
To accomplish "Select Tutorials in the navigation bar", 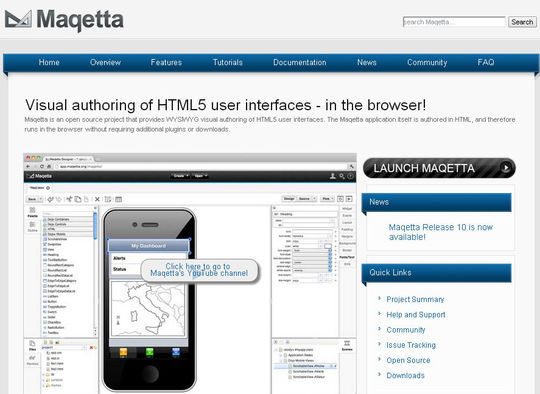I will click(228, 62).
